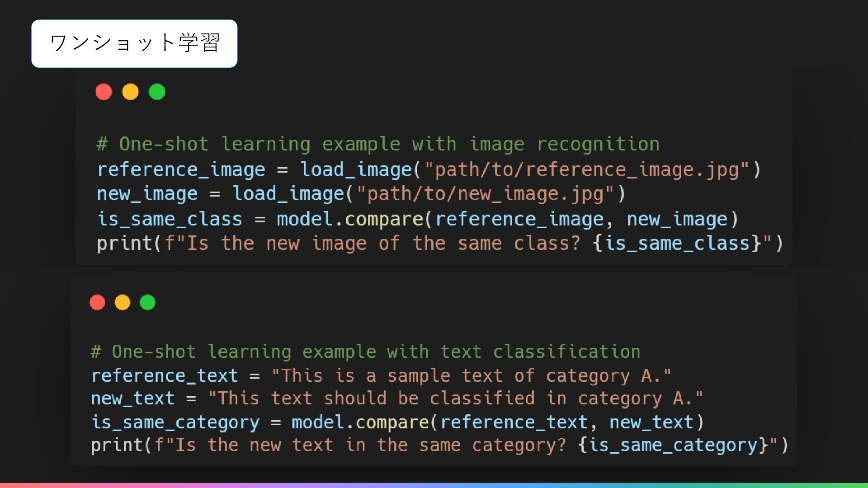Viewport: 868px width, 488px height.
Task: Click the green dot in lower code window
Action: 147,302
